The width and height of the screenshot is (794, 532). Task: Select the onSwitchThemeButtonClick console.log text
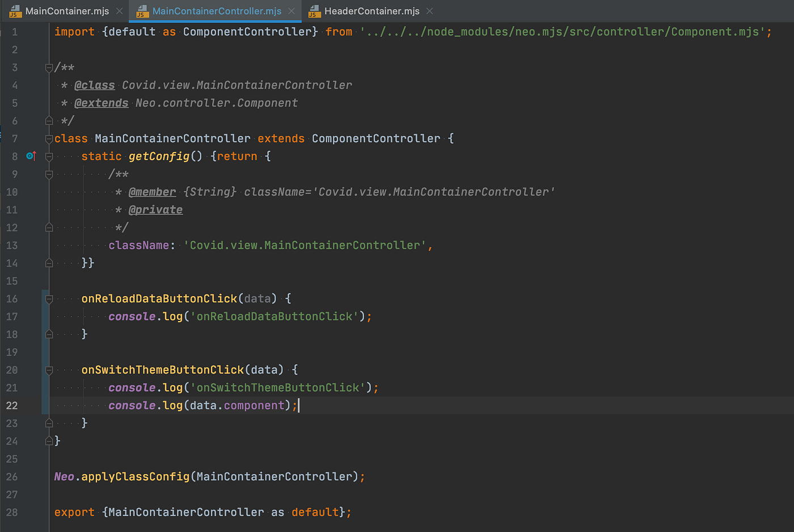[277, 387]
